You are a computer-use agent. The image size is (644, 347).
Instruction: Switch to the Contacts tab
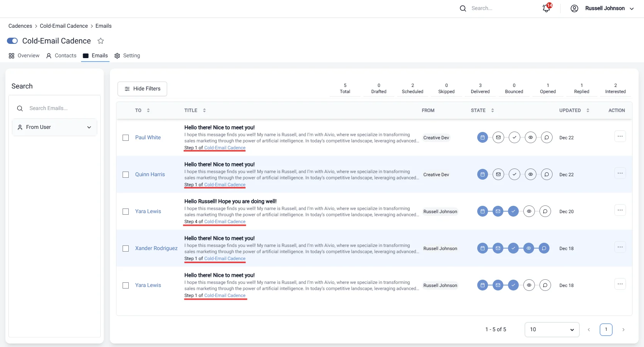click(61, 56)
